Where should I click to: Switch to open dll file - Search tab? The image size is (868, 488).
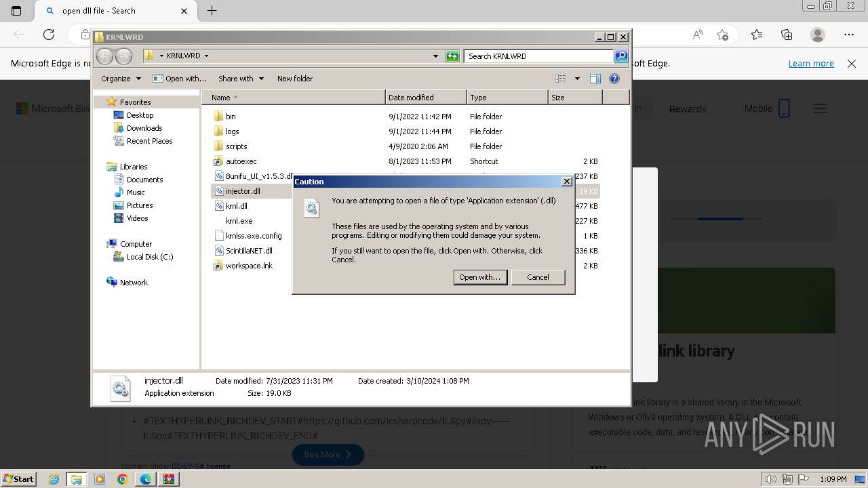pyautogui.click(x=115, y=11)
